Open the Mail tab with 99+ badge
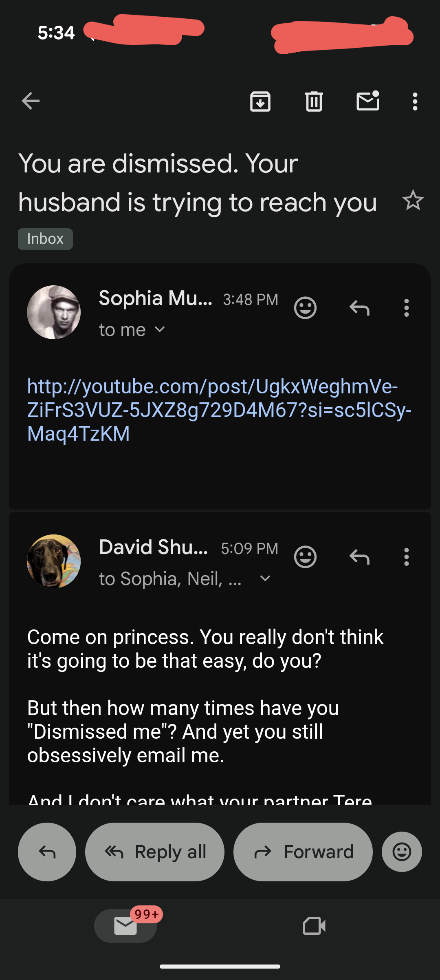Image resolution: width=440 pixels, height=980 pixels. [125, 926]
